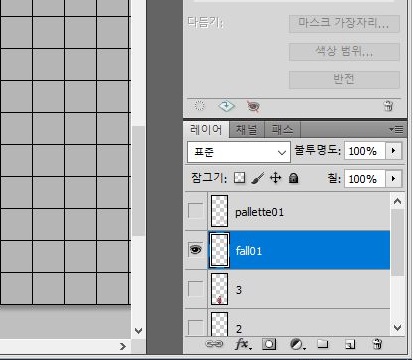This screenshot has height=360, width=413.
Task: Select the layer 2 thumbnail
Action: [220, 324]
